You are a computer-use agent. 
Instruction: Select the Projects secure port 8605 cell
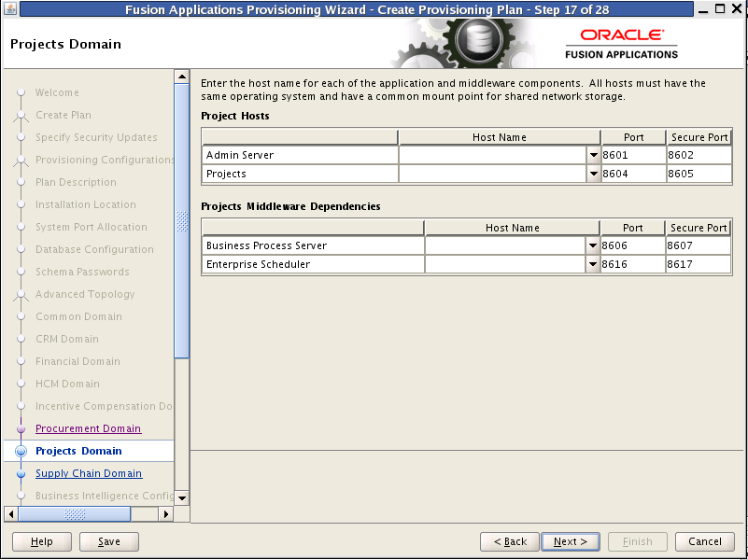point(699,174)
